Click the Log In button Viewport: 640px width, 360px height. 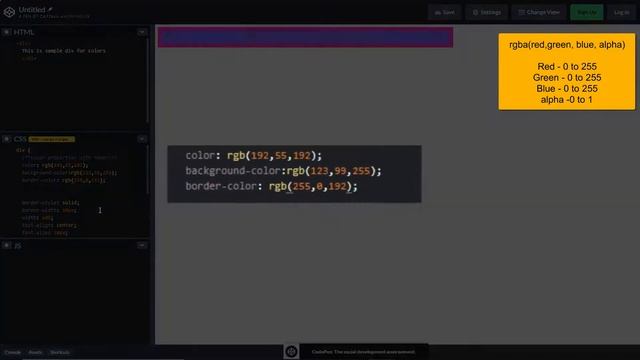(621, 12)
